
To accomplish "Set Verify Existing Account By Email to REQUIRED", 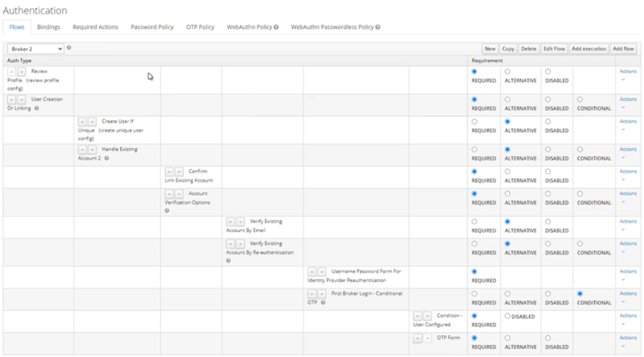I will click(474, 222).
